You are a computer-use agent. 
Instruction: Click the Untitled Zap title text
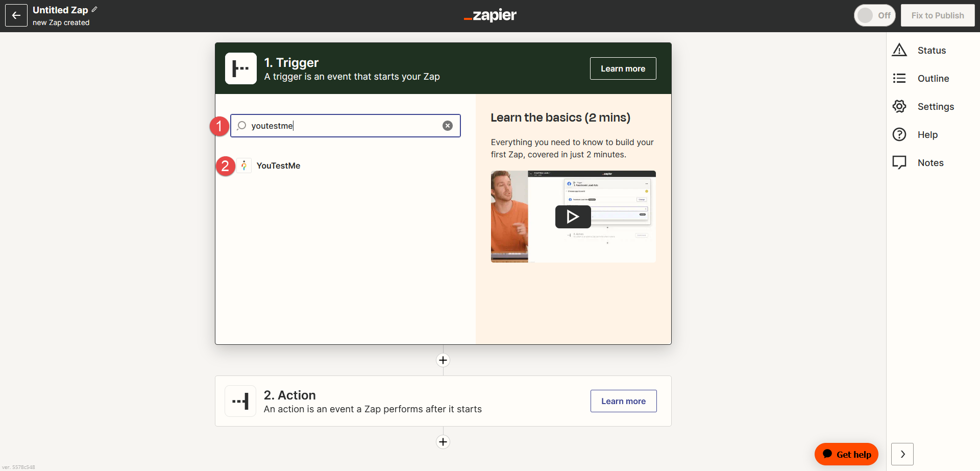[x=60, y=10]
